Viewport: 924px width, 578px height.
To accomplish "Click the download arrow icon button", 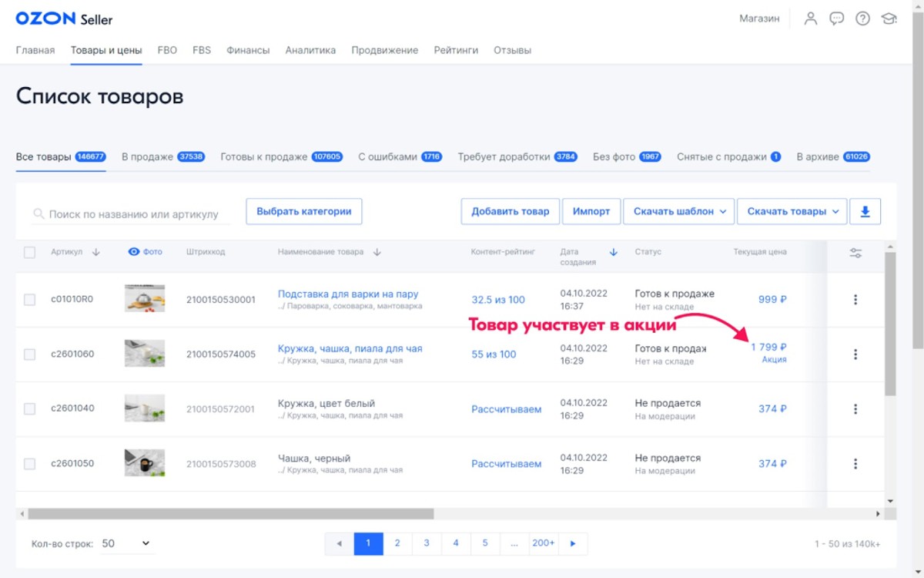I will pyautogui.click(x=865, y=211).
